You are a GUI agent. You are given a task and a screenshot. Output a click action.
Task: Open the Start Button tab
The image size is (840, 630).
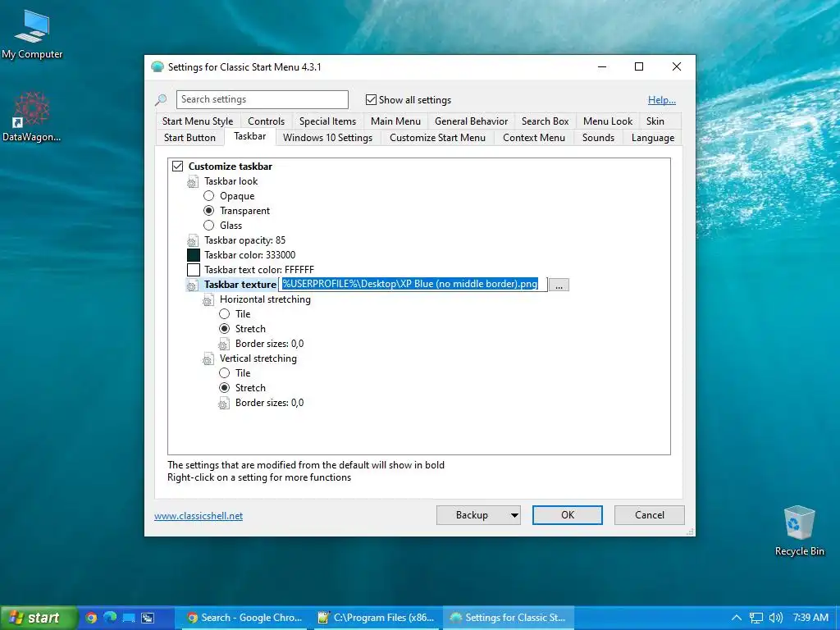pos(189,138)
